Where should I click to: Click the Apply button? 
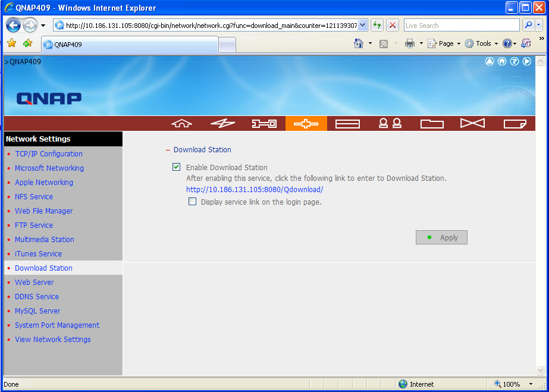pos(441,237)
